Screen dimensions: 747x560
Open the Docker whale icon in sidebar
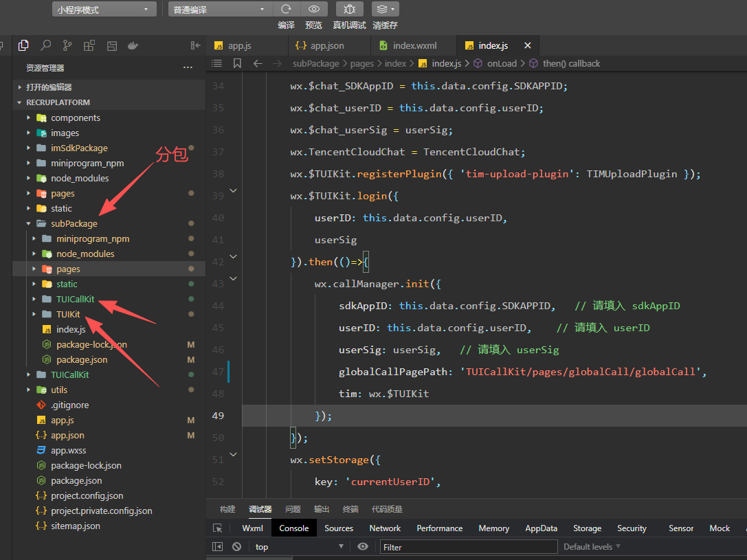[133, 46]
